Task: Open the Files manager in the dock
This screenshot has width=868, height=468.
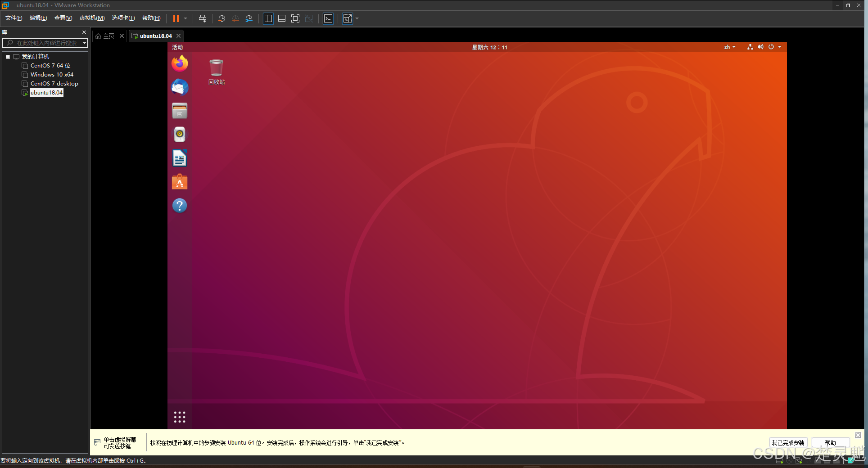Action: 180,111
